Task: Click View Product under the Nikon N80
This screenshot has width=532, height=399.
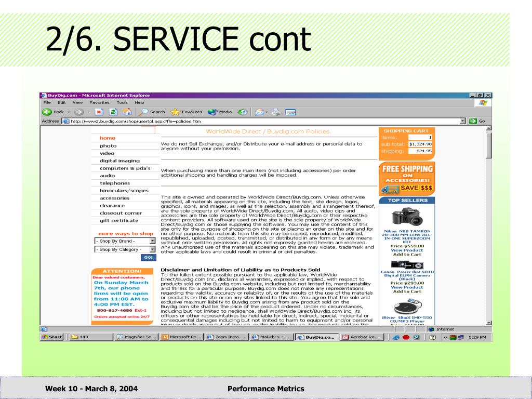Action: (407, 250)
